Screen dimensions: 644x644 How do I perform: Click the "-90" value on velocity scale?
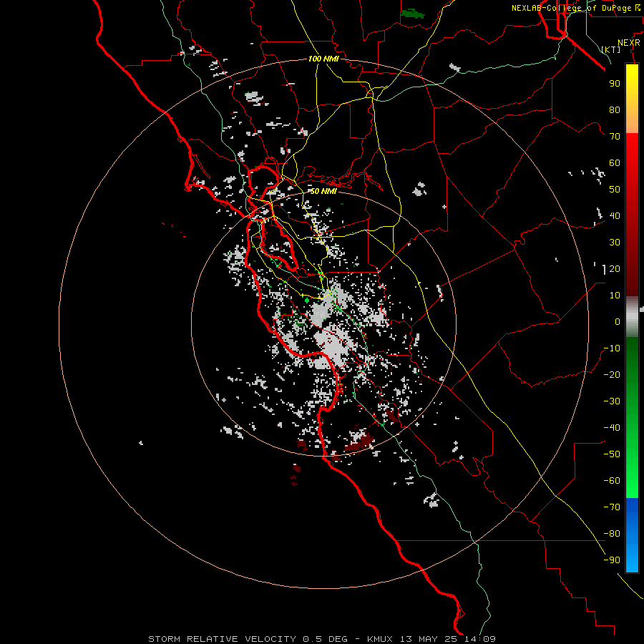[612, 560]
